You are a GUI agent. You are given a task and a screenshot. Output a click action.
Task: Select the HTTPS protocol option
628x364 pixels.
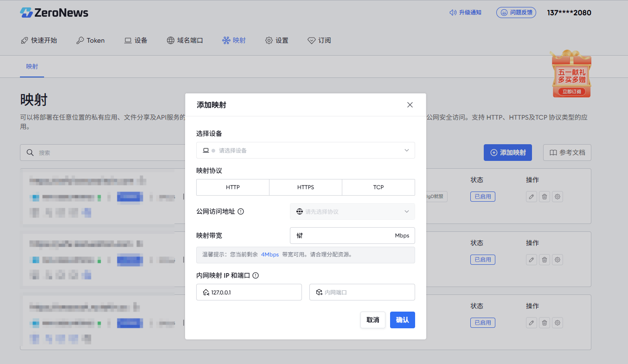coord(306,187)
